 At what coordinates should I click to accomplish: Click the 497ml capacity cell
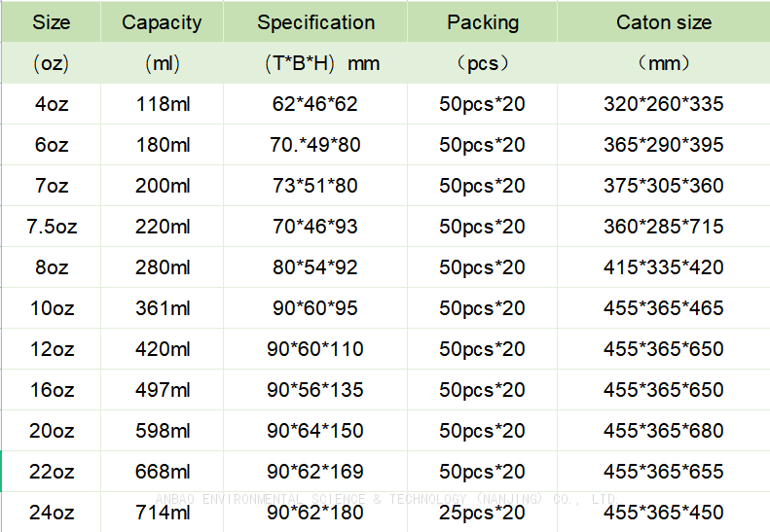click(162, 390)
